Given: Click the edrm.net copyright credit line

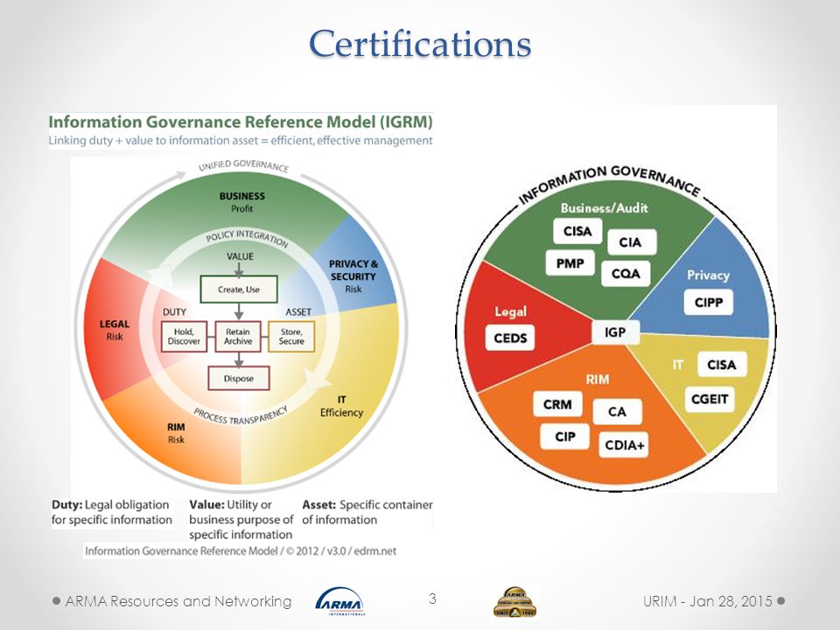Looking at the screenshot, I should pos(241,550).
